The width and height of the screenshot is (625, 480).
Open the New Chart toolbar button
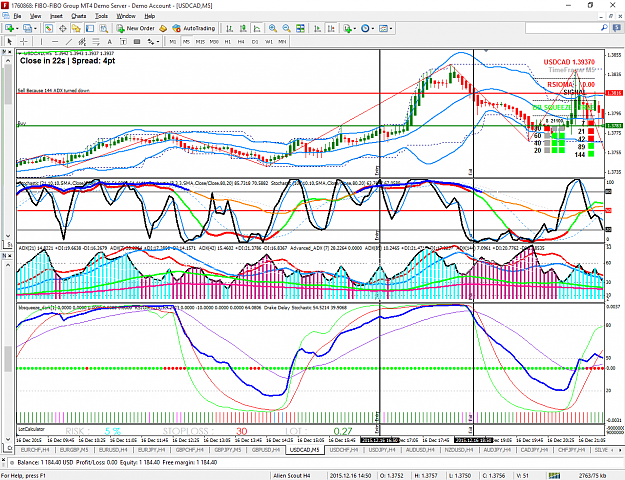tap(10, 28)
